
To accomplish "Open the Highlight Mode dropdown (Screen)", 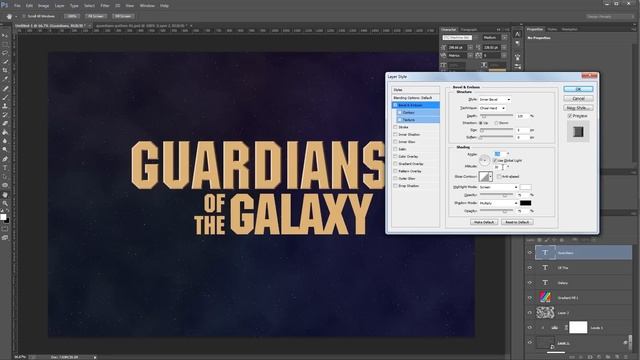I will coord(498,187).
